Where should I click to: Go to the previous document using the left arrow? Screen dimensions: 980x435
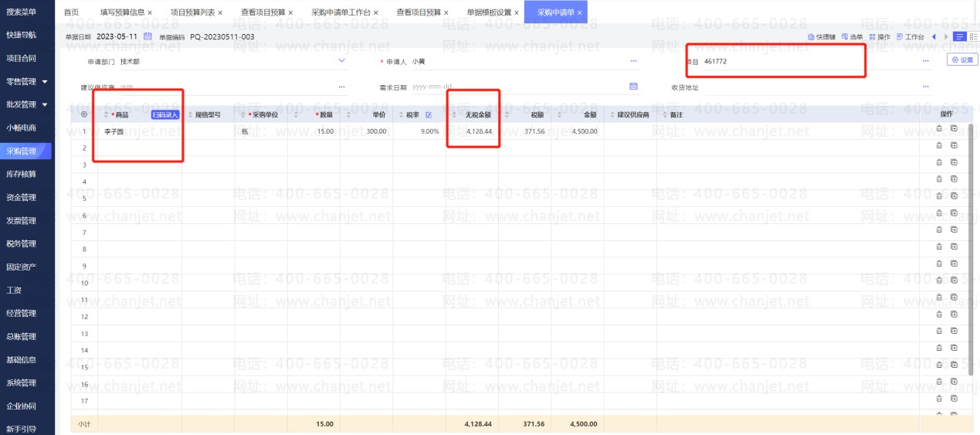click(x=934, y=36)
